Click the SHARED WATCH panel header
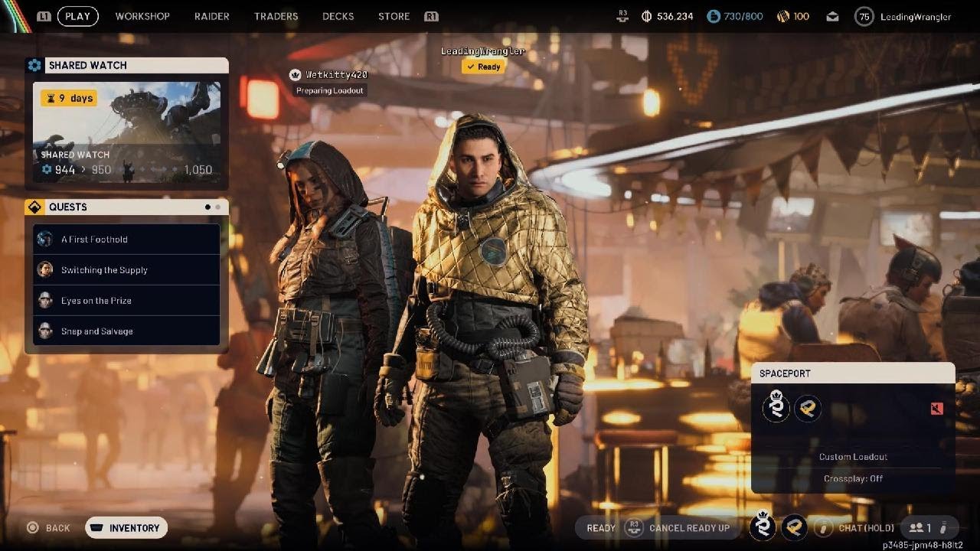This screenshot has height=551, width=980. point(126,65)
